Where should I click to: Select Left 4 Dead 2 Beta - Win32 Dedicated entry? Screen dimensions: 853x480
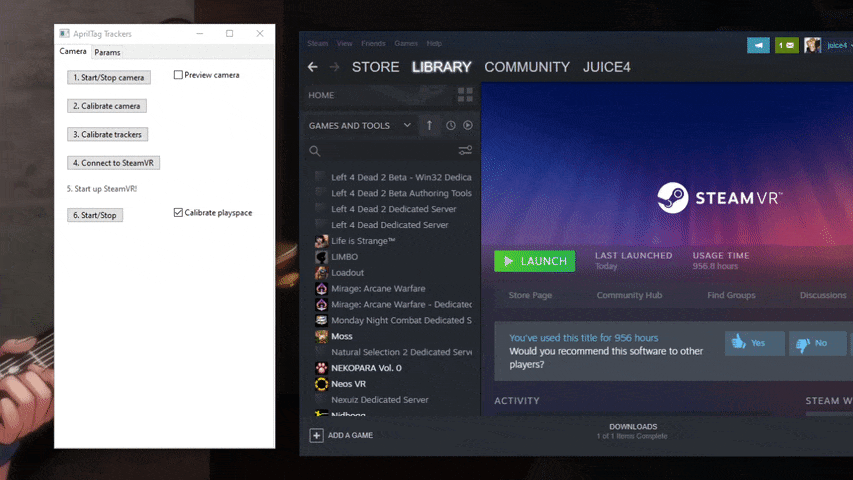pos(401,177)
